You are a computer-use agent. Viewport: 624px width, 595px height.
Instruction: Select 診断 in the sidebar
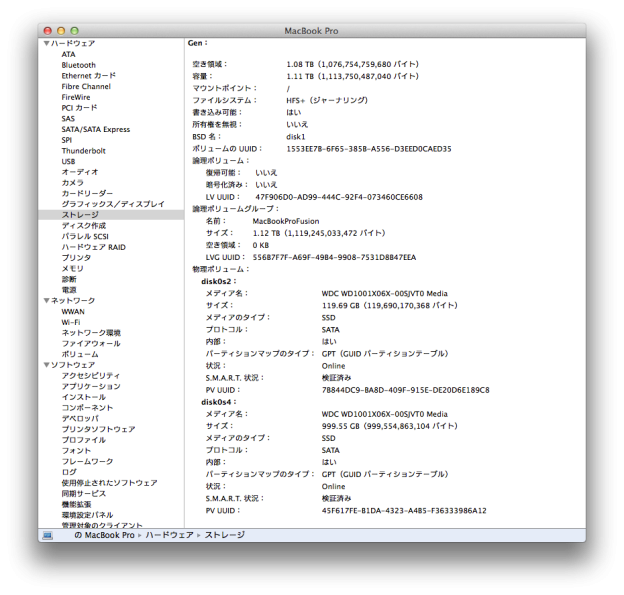coord(69,279)
